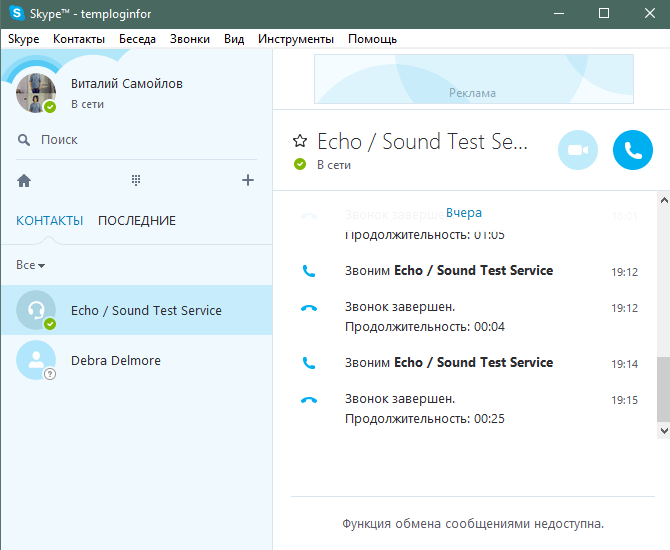Click green online status next to В сети in header
This screenshot has width=670, height=550.
pyautogui.click(x=300, y=164)
